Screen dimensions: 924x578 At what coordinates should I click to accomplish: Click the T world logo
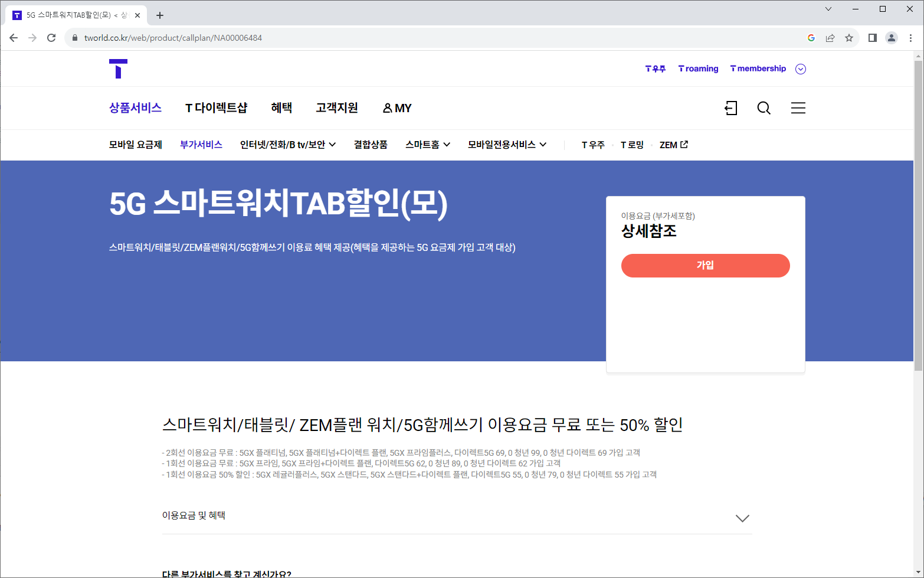click(118, 68)
